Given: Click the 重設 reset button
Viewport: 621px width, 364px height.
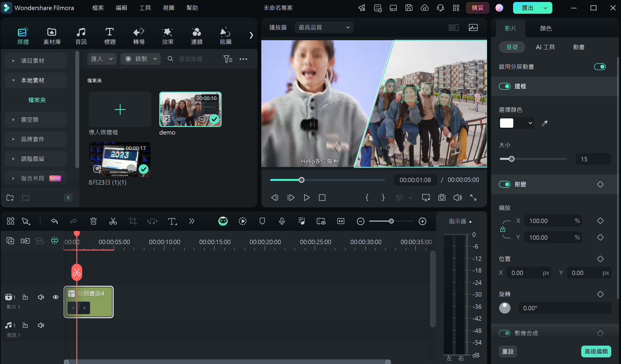Looking at the screenshot, I should point(508,351).
